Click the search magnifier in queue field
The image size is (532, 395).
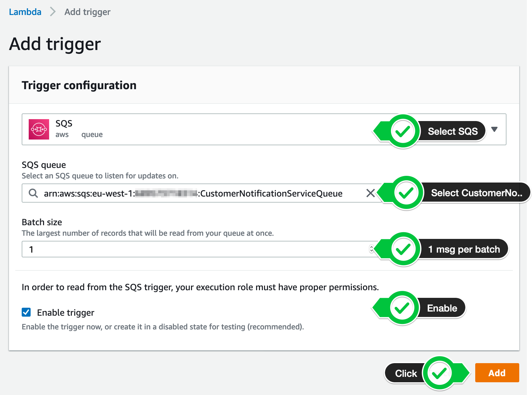coord(33,193)
